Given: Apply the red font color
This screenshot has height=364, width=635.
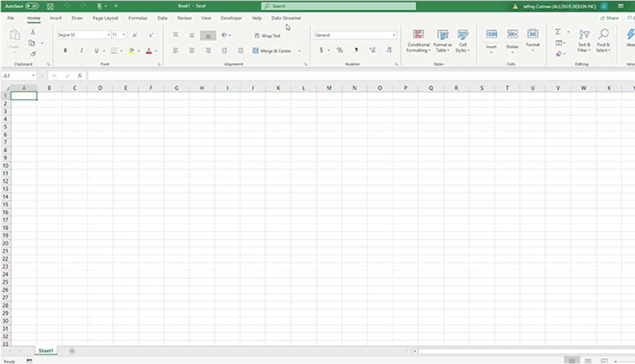Looking at the screenshot, I should 149,51.
